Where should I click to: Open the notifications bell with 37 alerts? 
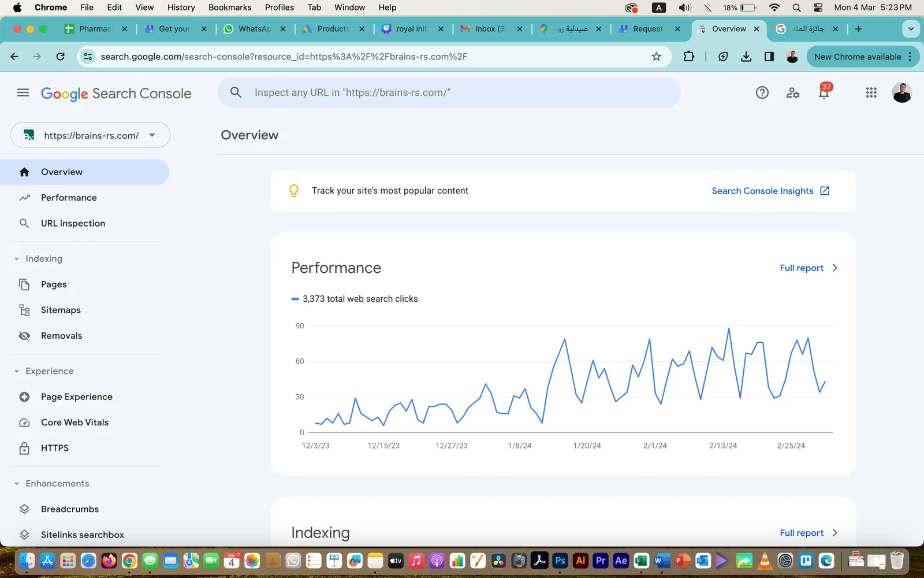click(824, 92)
